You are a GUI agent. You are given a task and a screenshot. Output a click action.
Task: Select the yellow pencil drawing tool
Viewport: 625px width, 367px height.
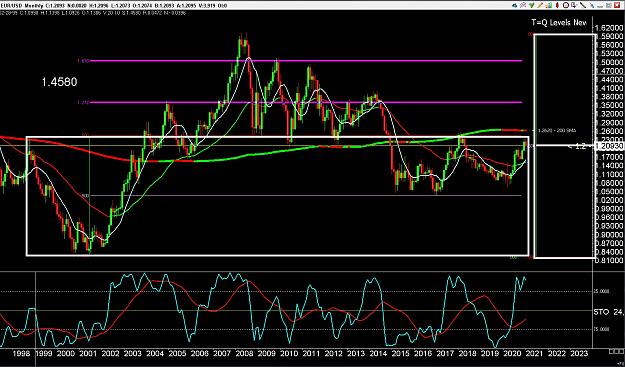pyautogui.click(x=540, y=5)
